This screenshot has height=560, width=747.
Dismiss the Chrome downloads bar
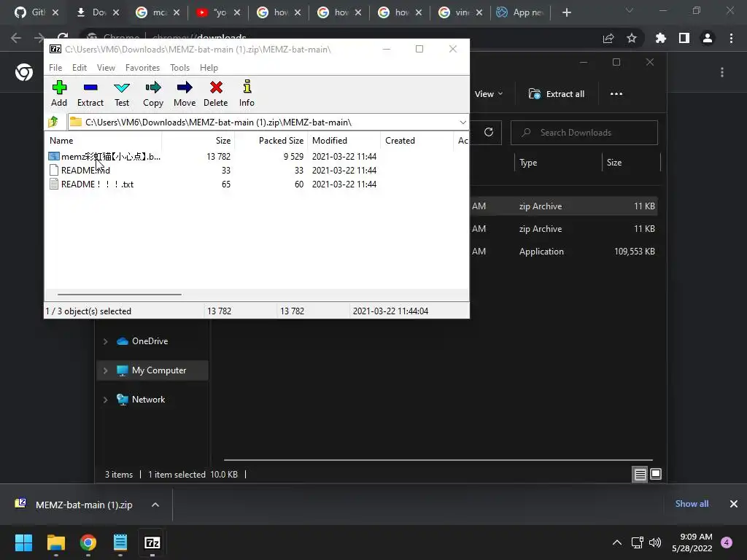[734, 504]
